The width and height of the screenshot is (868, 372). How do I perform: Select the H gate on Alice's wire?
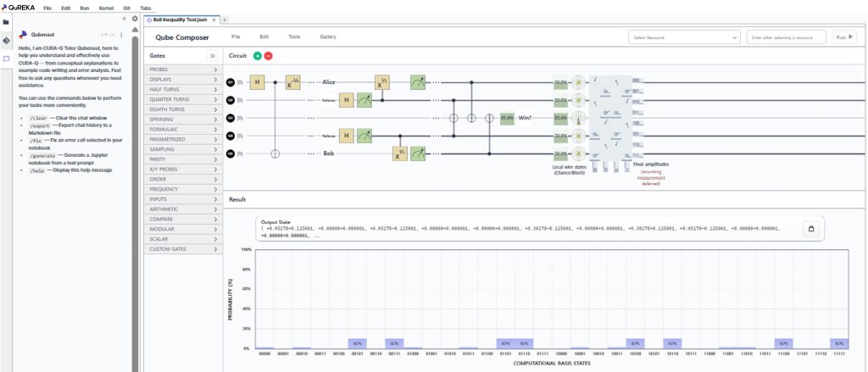click(x=258, y=82)
